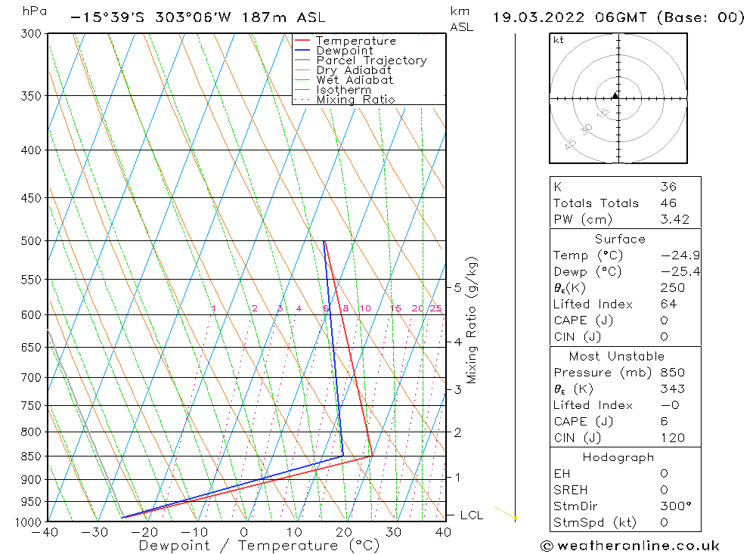The image size is (756, 554).
Task: Click the 'Hodograph' section heading
Action: click(618, 457)
